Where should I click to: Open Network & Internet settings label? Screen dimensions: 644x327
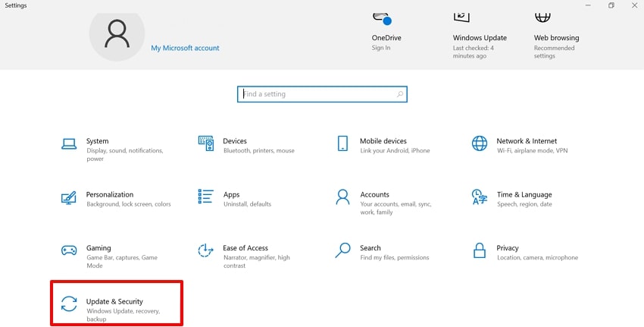(x=527, y=141)
